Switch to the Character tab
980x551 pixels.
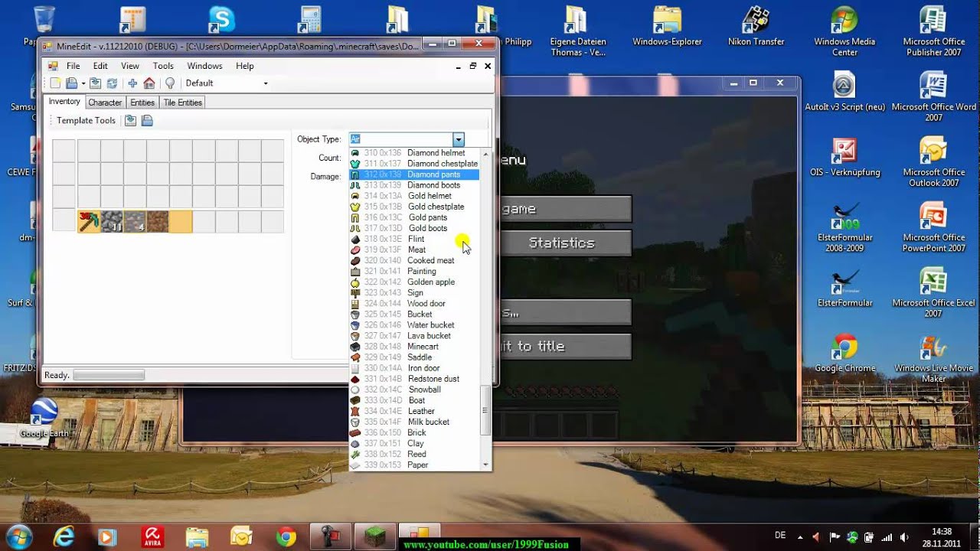(x=105, y=103)
